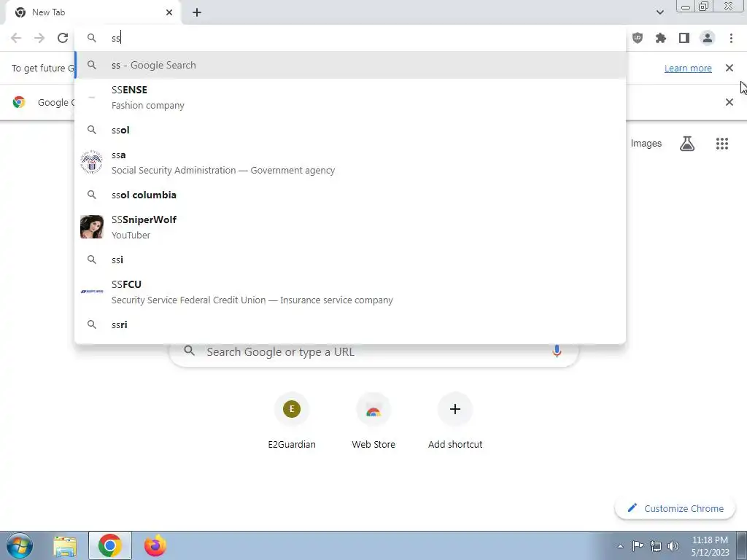Open the profile avatar menu

[708, 38]
